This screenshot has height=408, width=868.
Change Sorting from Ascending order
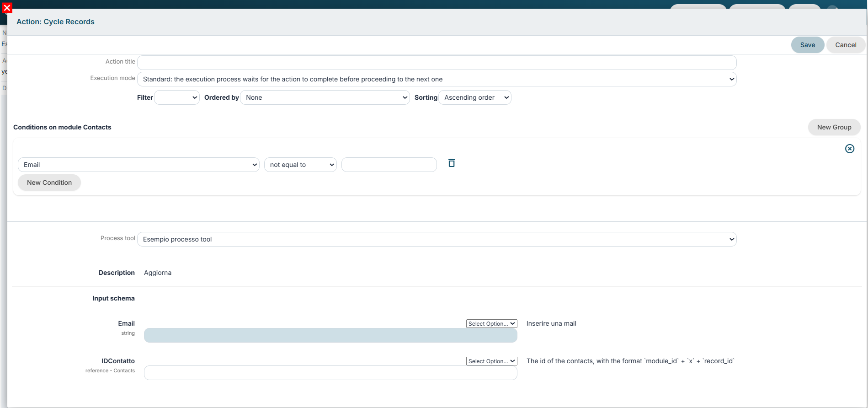475,97
